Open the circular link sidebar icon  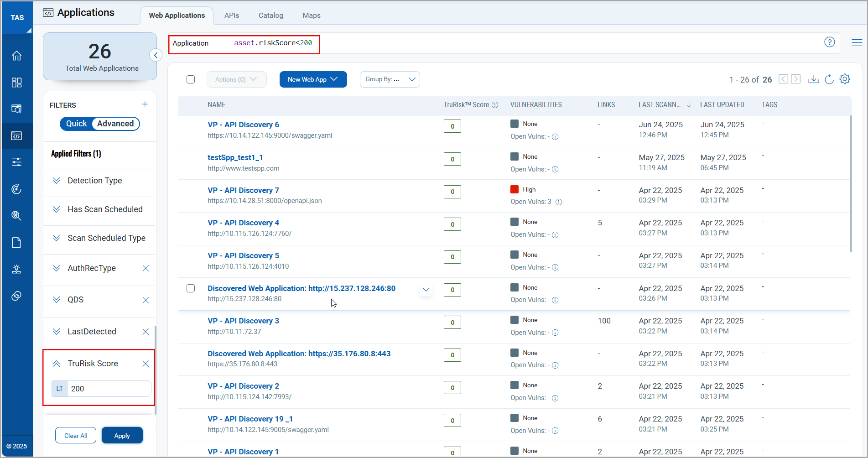16,296
